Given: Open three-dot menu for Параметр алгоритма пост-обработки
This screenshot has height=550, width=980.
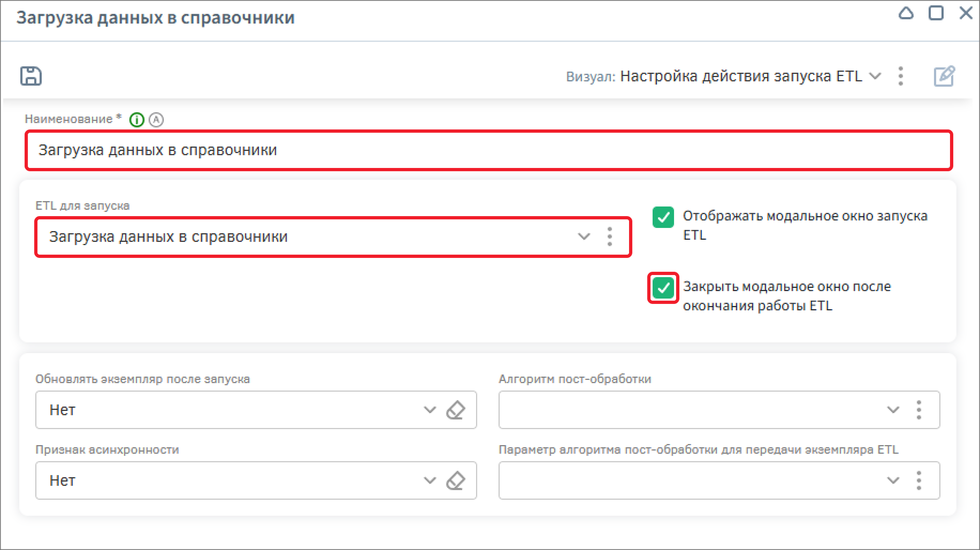Looking at the screenshot, I should coord(918,481).
